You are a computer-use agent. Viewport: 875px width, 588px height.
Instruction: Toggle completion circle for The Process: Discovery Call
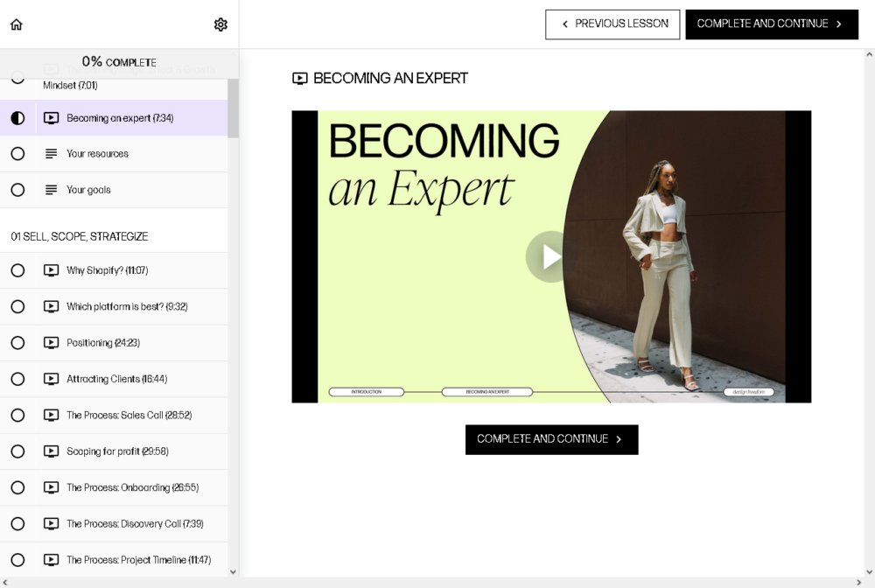[17, 524]
